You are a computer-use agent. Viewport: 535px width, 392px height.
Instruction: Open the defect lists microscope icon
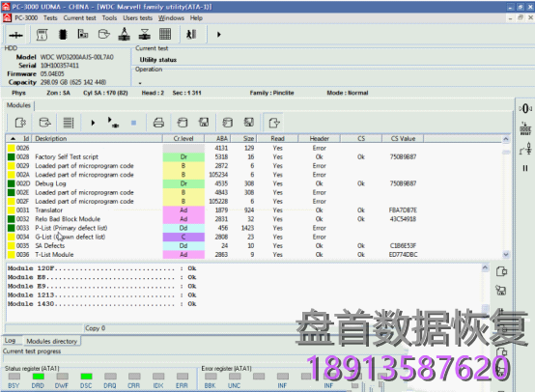(x=124, y=34)
